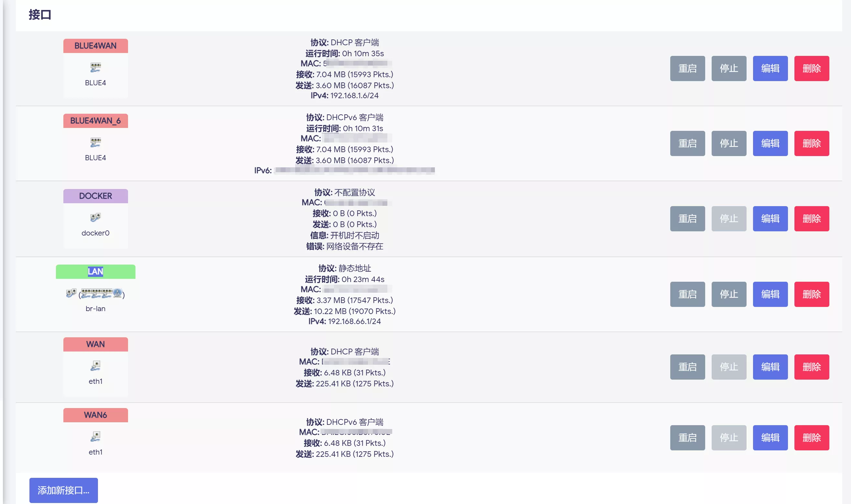Click the br-lan bridge icon under LAN
Image resolution: width=851 pixels, height=504 pixels.
(71, 293)
